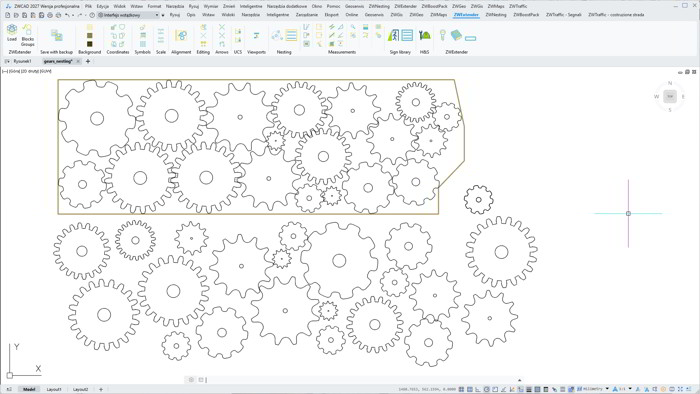Click the print icon in quick access toolbar

(x=50, y=15)
